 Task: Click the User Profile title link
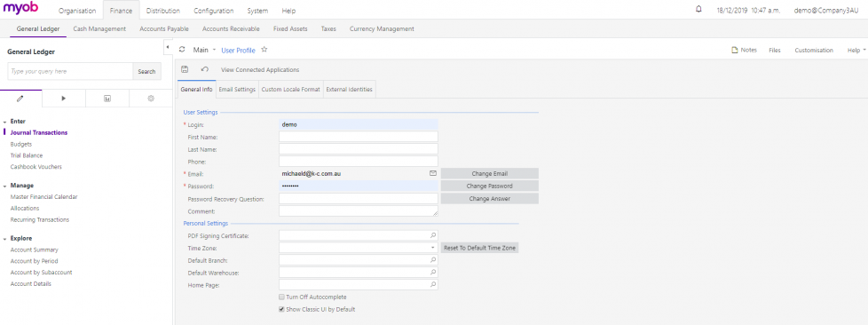click(238, 51)
